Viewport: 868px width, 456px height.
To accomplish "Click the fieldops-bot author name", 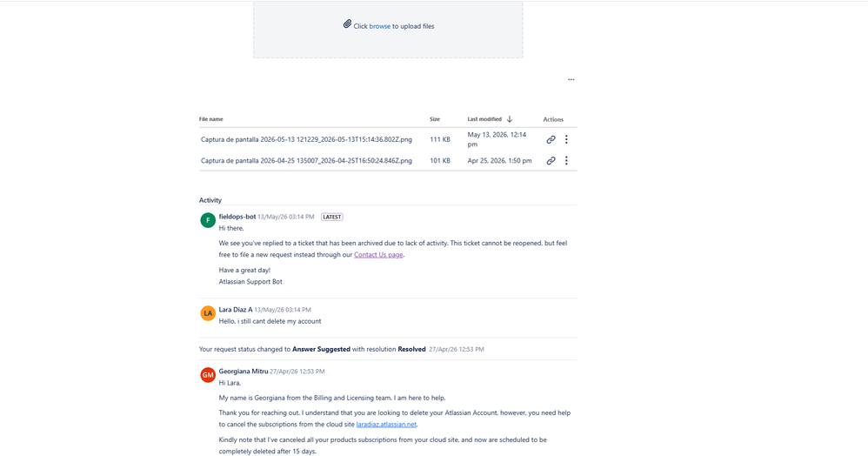I will (237, 217).
